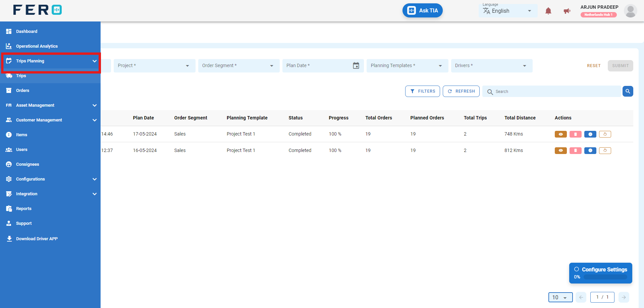Open the Language dropdown
644x308 pixels.
tap(508, 11)
